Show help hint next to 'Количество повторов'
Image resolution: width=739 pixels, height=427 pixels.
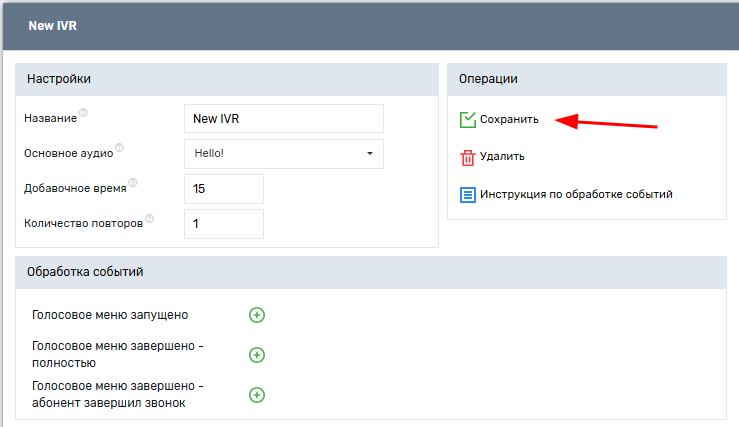149,218
